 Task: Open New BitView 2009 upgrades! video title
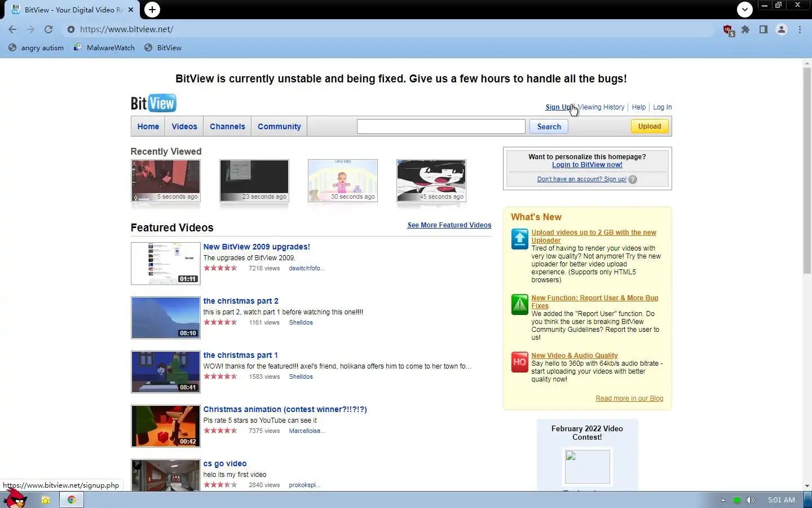(257, 247)
